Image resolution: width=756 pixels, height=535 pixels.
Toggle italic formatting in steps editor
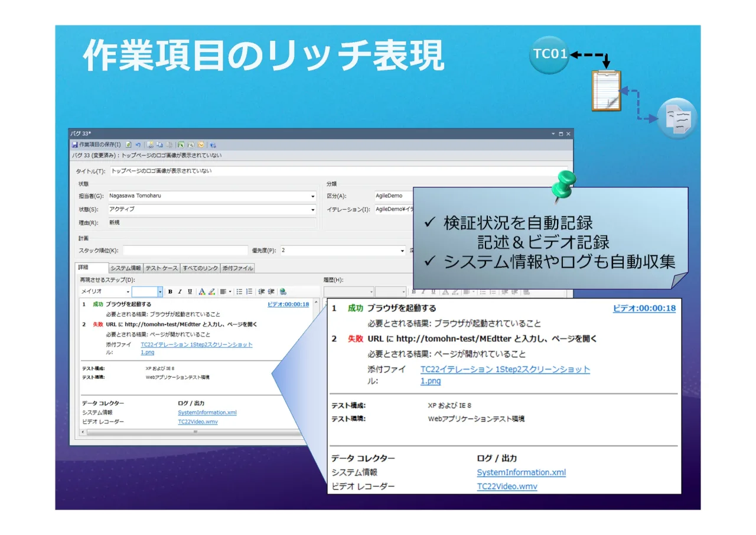(x=180, y=291)
